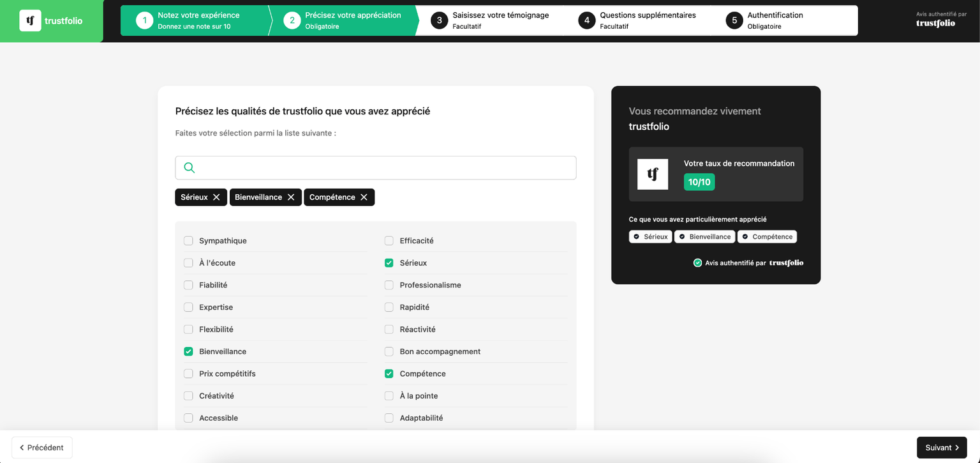980x463 pixels.
Task: Uncheck the Sérieux checkbox
Action: click(x=389, y=263)
